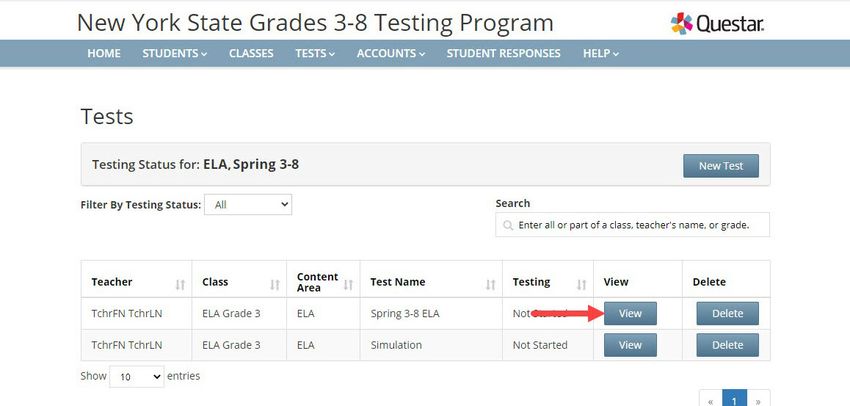Image resolution: width=850 pixels, height=406 pixels.
Task: Go to previous page arrow
Action: pos(711,401)
